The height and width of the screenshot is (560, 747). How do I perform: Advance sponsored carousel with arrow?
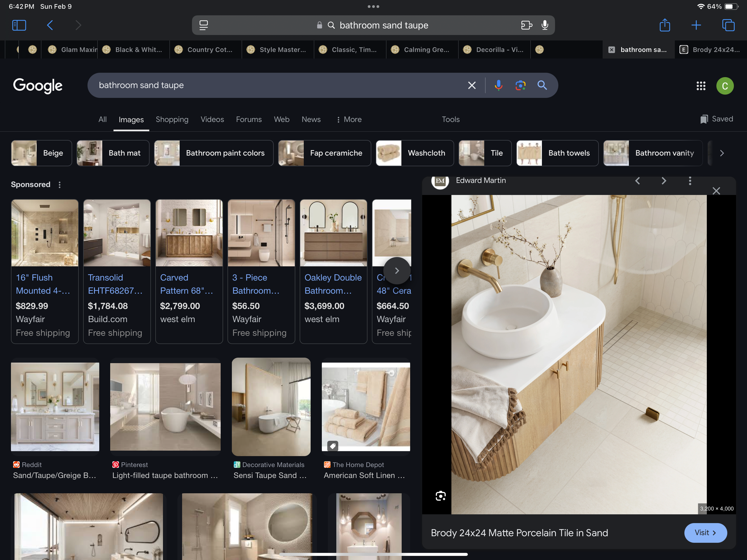(x=397, y=271)
